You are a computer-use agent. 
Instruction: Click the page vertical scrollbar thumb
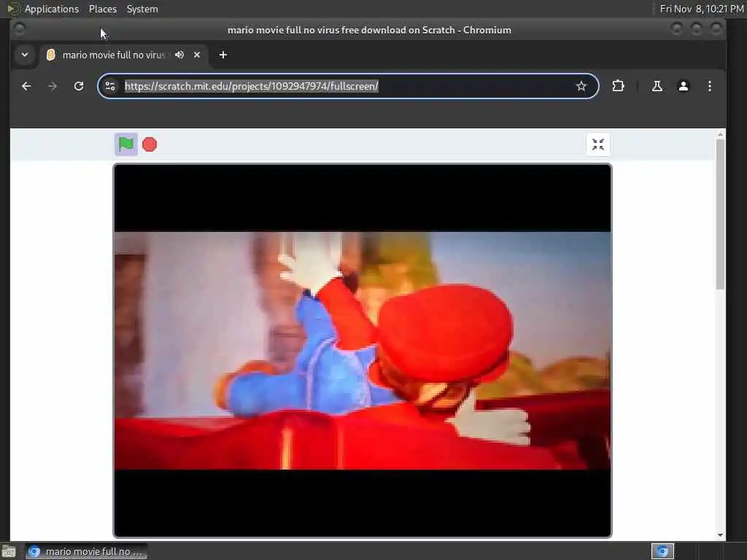click(x=720, y=214)
